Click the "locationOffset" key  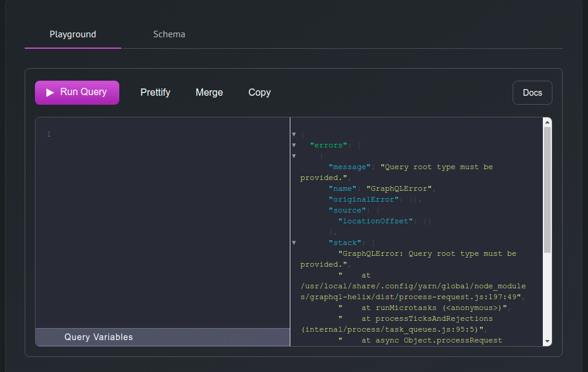click(x=375, y=221)
